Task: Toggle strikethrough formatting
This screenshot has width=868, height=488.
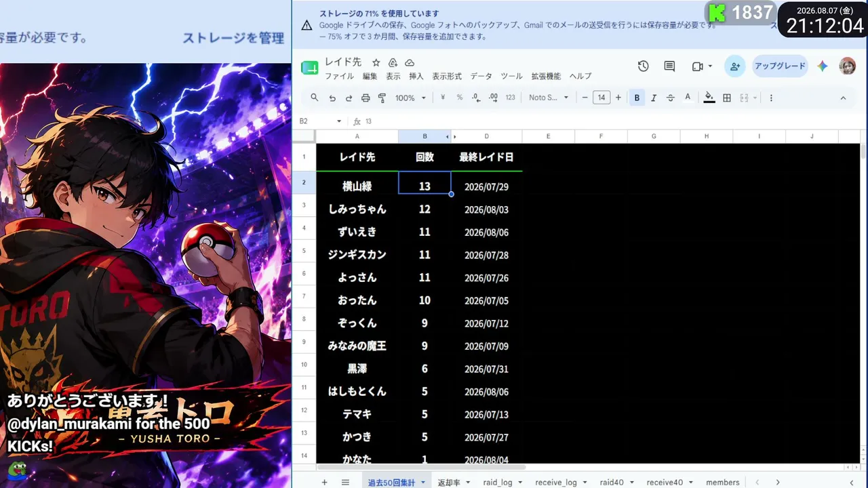Action: point(671,98)
